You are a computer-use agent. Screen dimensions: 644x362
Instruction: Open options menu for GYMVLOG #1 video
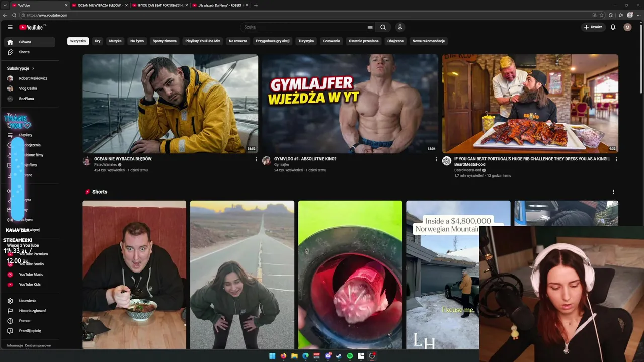[x=436, y=159]
